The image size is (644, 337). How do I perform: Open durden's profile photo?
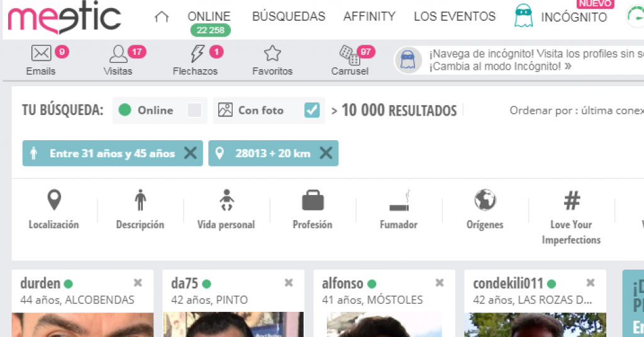[82, 324]
